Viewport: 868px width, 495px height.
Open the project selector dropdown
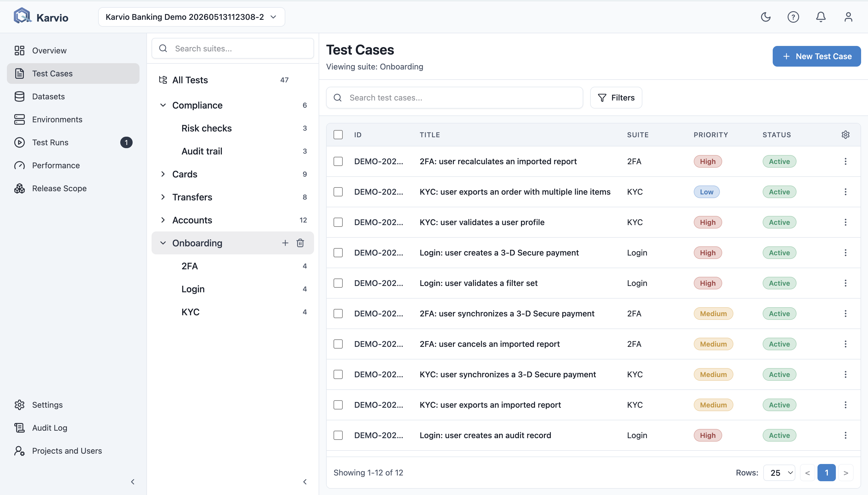[192, 17]
